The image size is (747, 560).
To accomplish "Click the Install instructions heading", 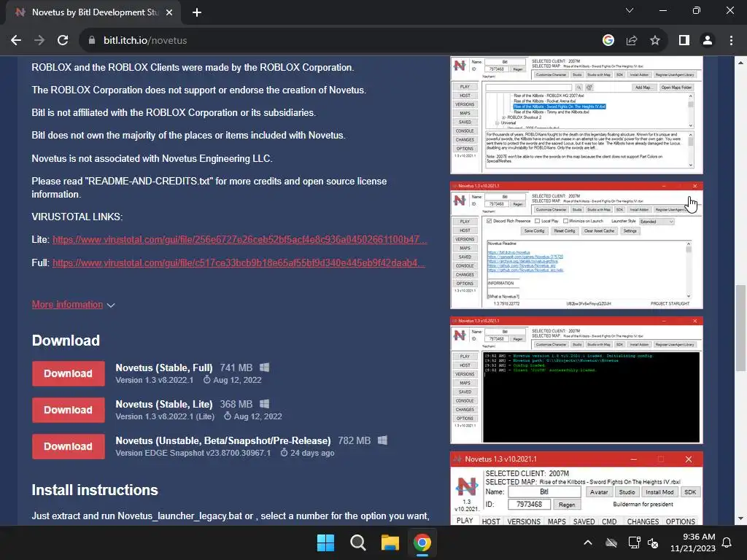I will 95,490.
